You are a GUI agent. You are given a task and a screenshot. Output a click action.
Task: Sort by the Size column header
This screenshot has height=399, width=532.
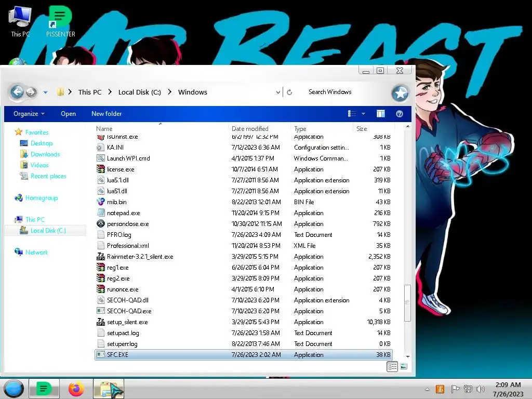(x=362, y=129)
